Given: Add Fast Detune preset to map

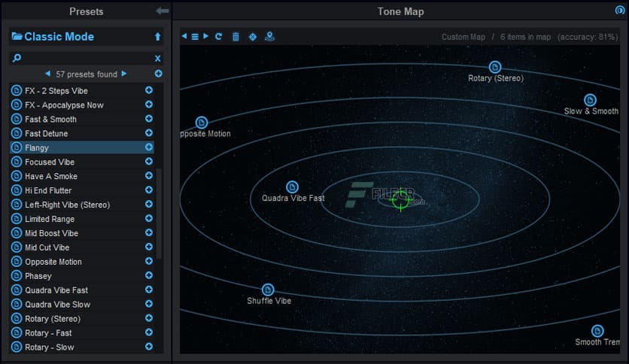Looking at the screenshot, I should (x=149, y=133).
